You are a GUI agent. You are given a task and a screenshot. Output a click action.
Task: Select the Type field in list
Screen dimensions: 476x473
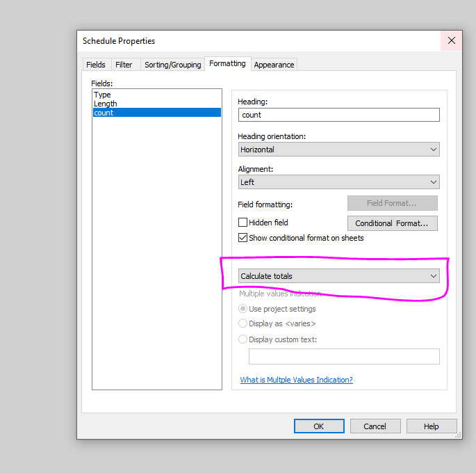tap(103, 95)
